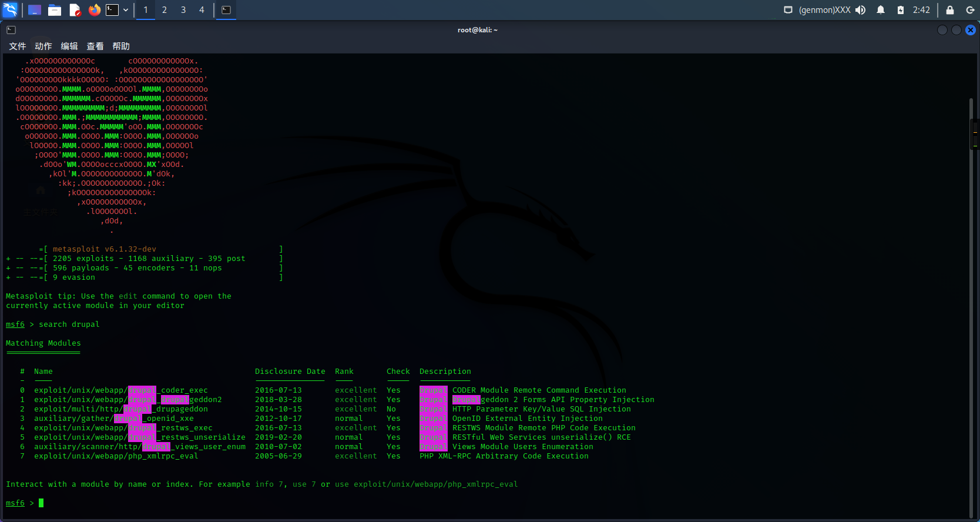The height and width of the screenshot is (522, 980).
Task: Open the file manager from the panel
Action: 55,10
